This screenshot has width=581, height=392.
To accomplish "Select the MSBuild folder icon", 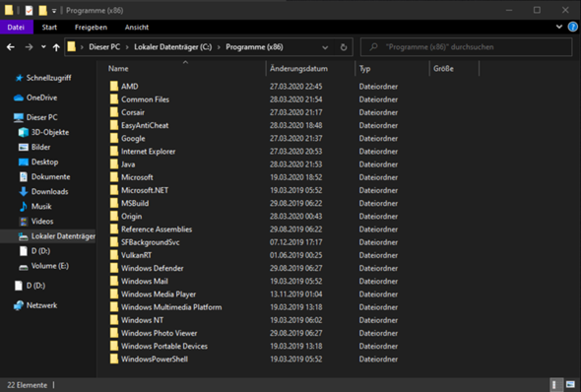I will pos(114,203).
